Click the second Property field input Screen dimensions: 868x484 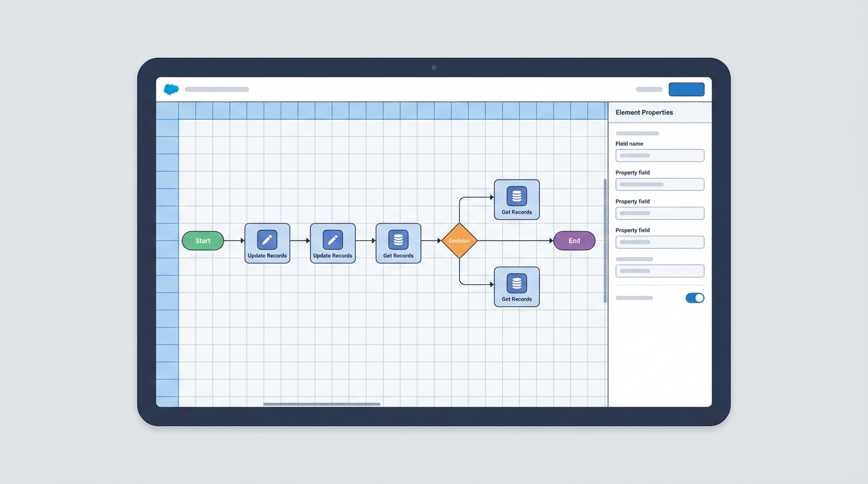(x=659, y=213)
